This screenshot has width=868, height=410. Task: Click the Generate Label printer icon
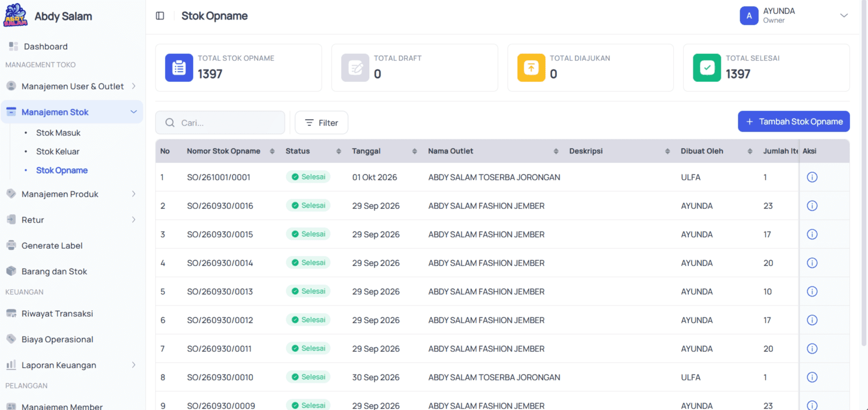[x=11, y=245]
